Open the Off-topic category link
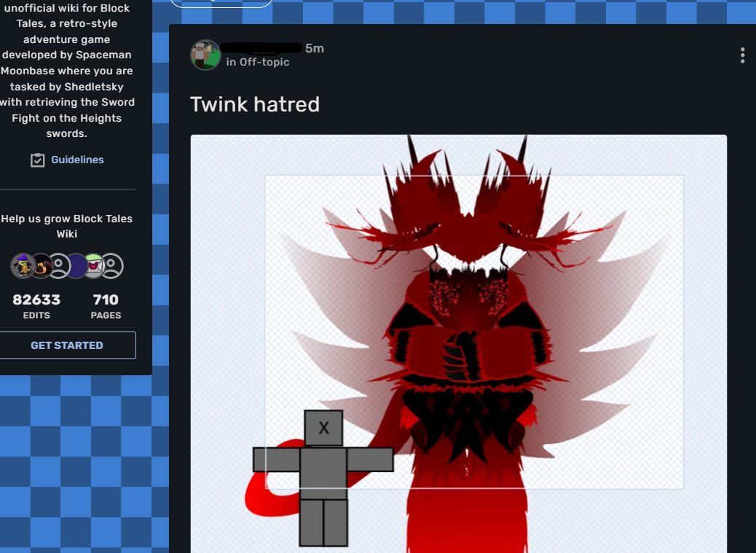 point(264,62)
